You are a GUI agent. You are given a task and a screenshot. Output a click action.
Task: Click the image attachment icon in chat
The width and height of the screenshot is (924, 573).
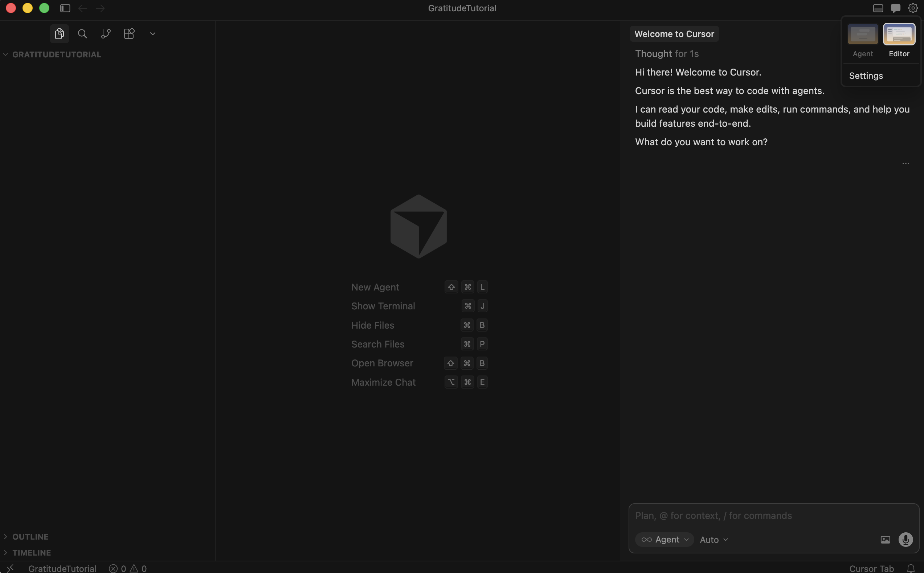click(885, 539)
